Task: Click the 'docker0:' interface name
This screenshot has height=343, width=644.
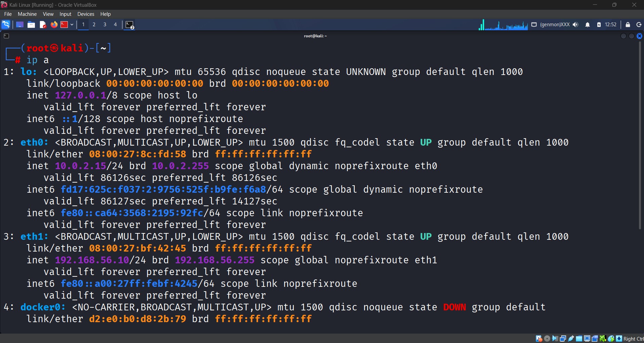Action: tap(43, 307)
